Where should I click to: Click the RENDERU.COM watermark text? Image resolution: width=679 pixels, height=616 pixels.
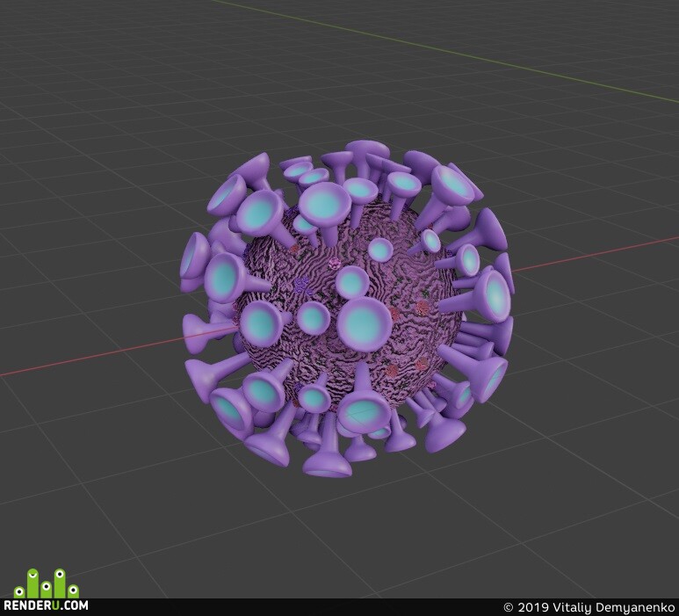click(x=46, y=605)
